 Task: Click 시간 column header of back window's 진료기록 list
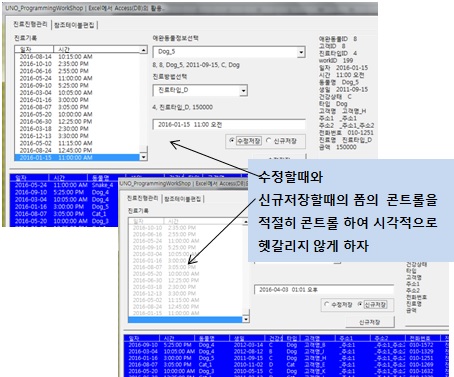pyautogui.click(x=97, y=50)
